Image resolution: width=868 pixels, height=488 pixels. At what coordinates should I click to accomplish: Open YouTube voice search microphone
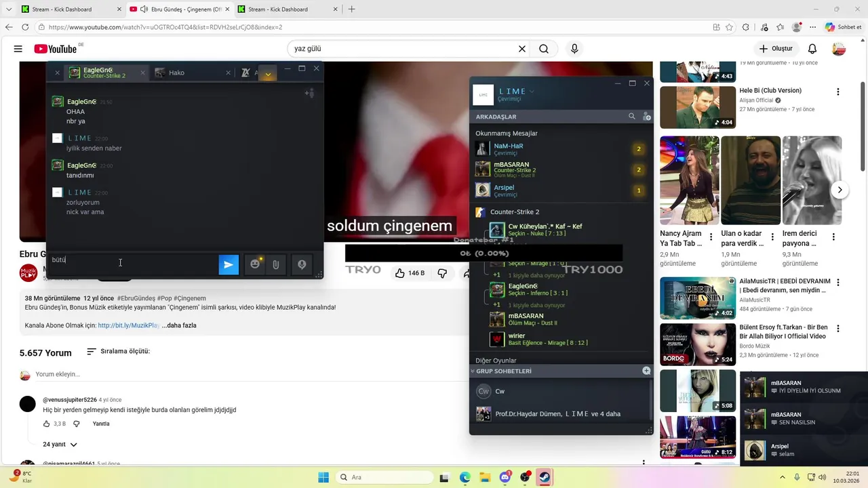[574, 49]
